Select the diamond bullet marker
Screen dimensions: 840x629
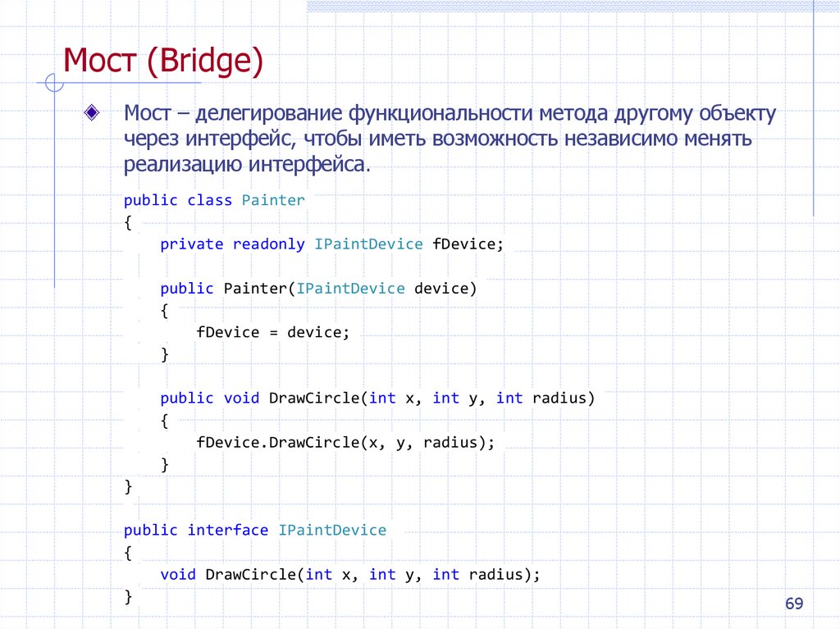click(90, 112)
